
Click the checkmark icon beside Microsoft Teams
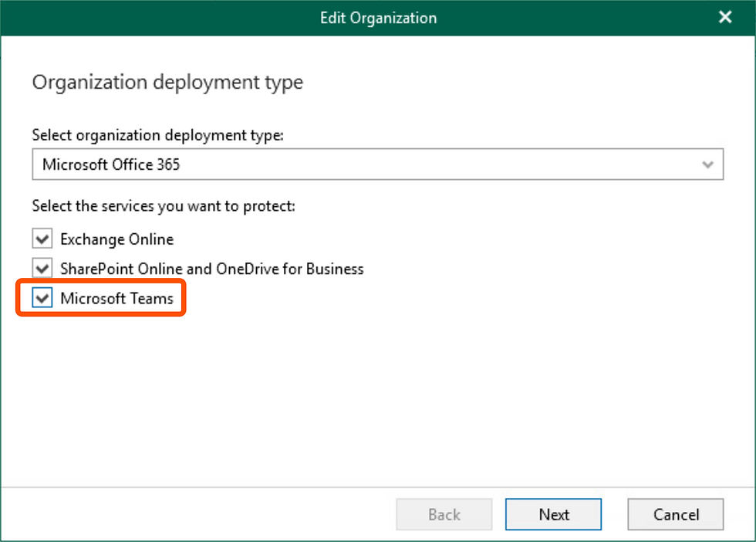point(42,298)
